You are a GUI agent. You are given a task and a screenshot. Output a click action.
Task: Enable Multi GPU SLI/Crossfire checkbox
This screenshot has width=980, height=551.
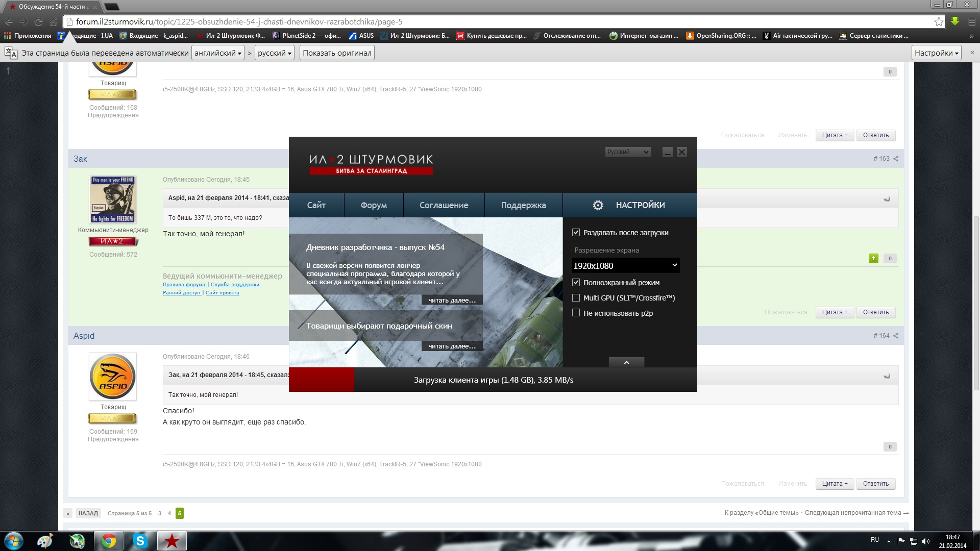tap(576, 298)
